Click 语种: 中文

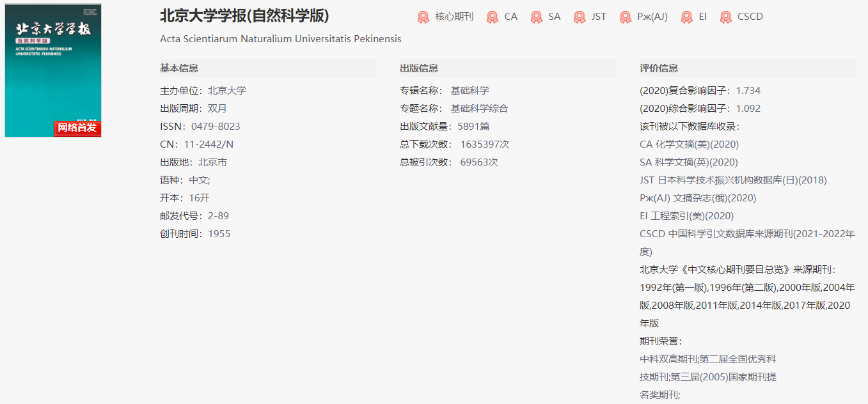coord(185,180)
